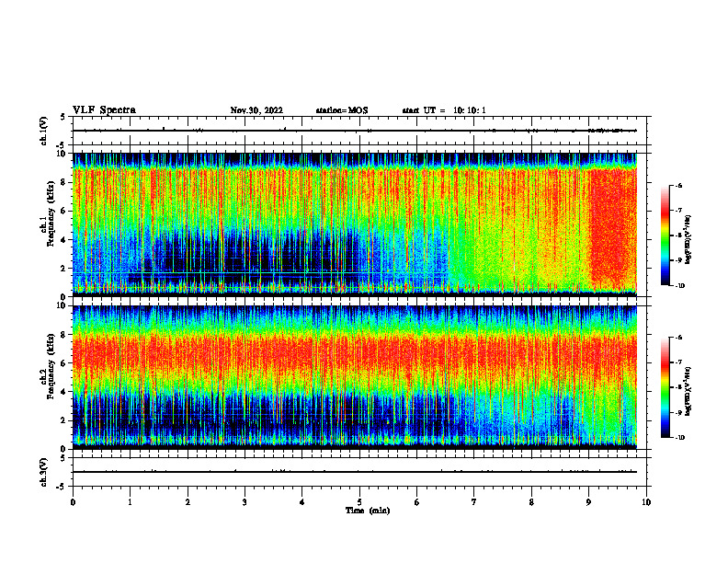Click the "VLF Spectra" plot title
The image size is (728, 563).
pos(104,110)
